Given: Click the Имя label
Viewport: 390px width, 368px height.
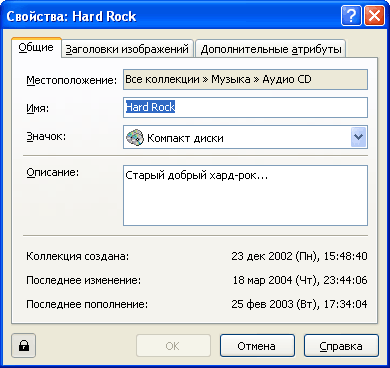Looking at the screenshot, I should tap(37, 108).
